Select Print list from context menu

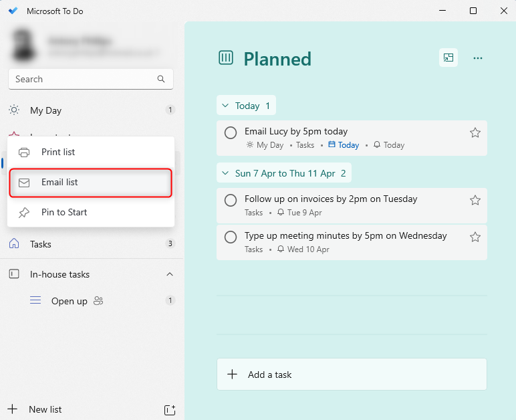pos(58,152)
